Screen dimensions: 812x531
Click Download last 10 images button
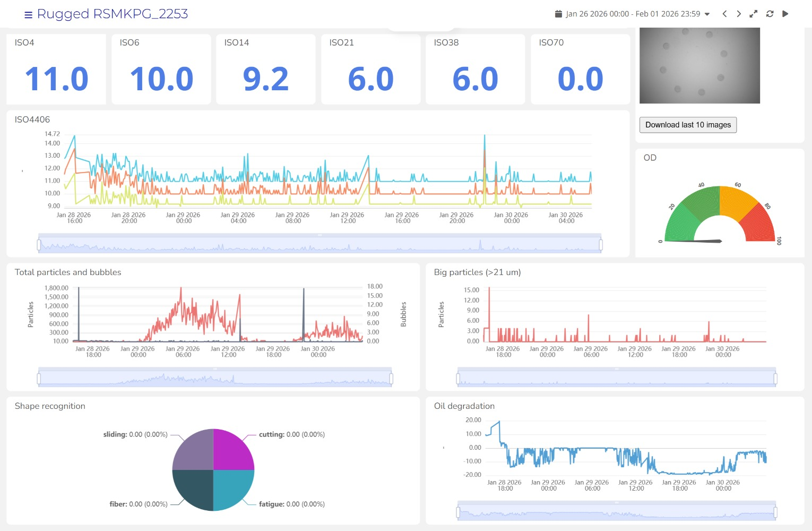tap(688, 125)
